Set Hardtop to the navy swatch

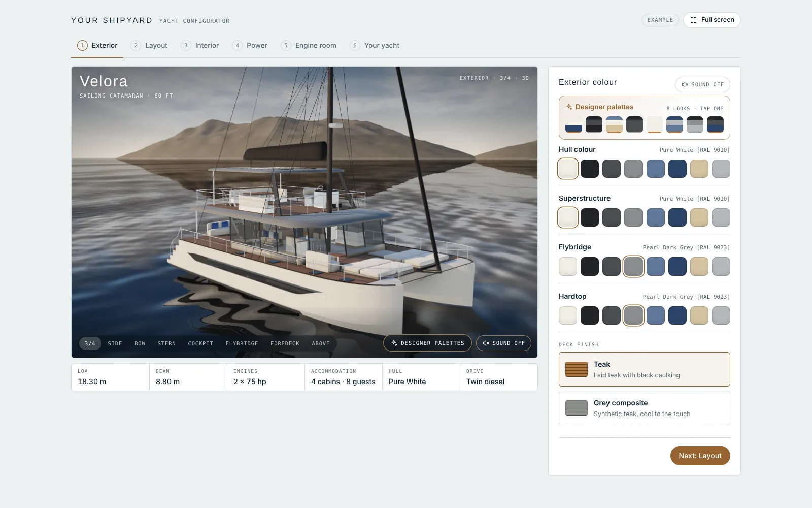(678, 315)
